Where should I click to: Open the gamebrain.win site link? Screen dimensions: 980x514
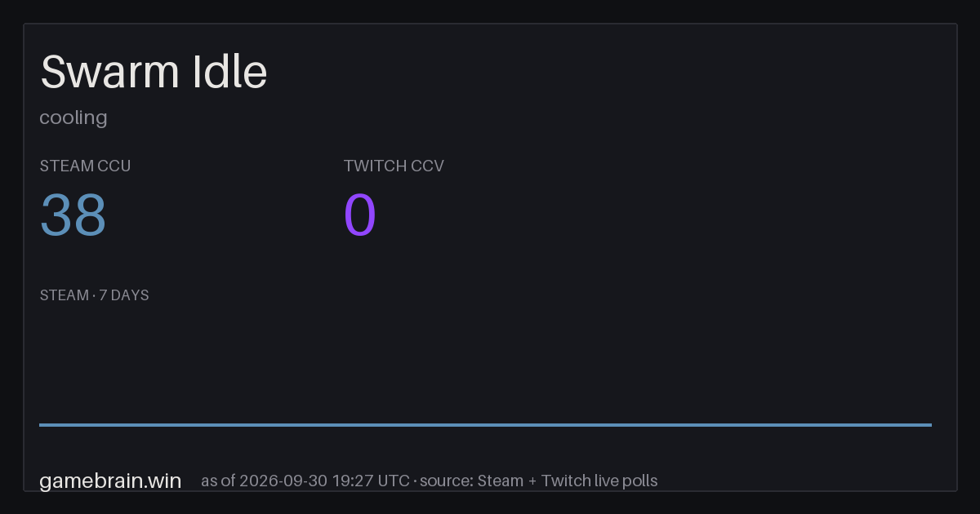(x=110, y=481)
